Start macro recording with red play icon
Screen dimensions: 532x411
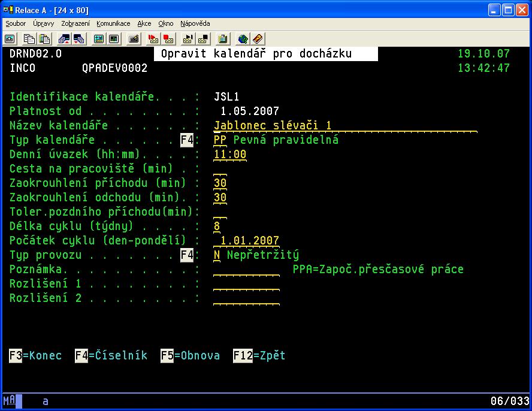[x=153, y=38]
